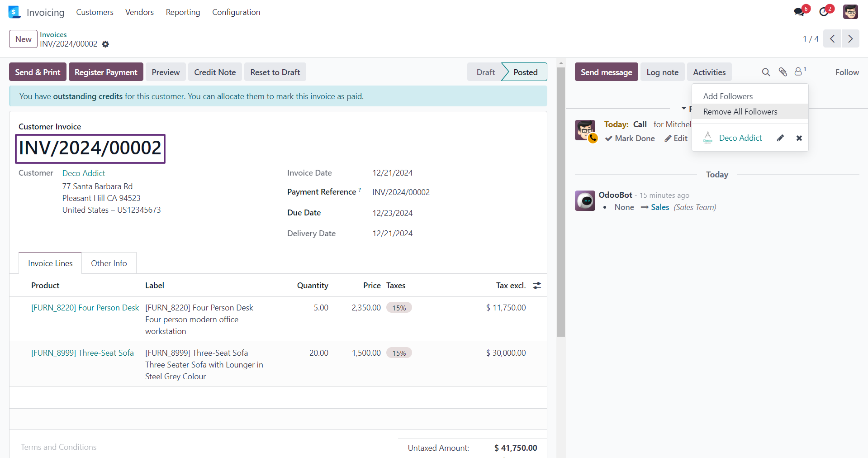The width and height of the screenshot is (868, 458).
Task: Open the Invoicing app home icon
Action: 14,12
